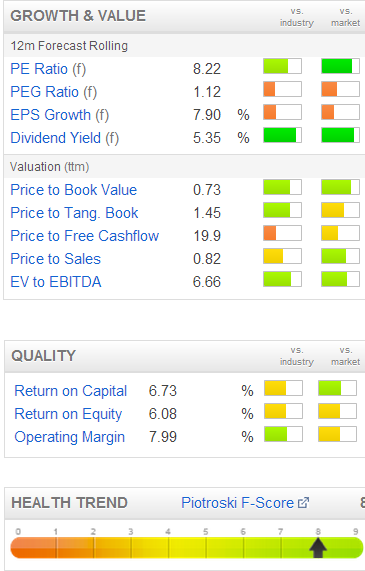Open the PEG Ratio (f) link

(x=54, y=92)
